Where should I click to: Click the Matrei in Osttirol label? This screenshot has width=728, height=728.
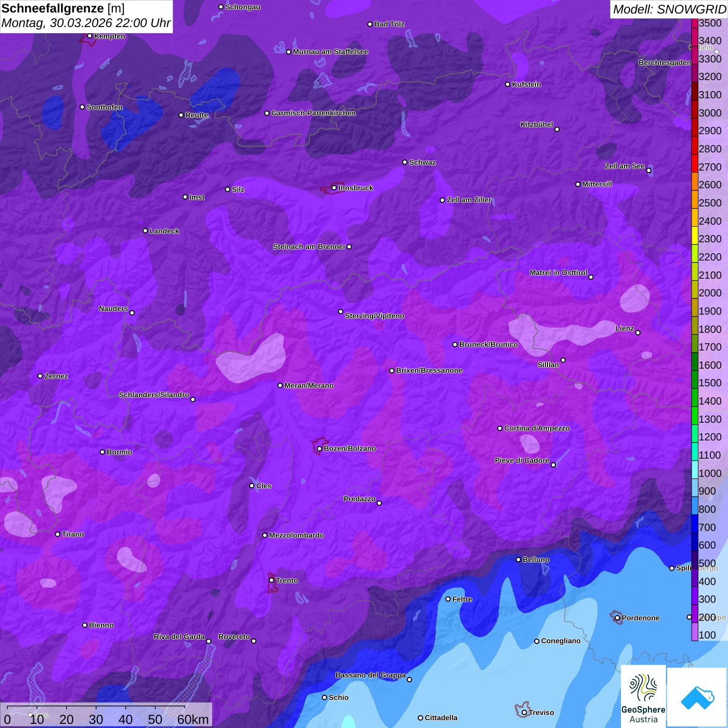click(558, 272)
